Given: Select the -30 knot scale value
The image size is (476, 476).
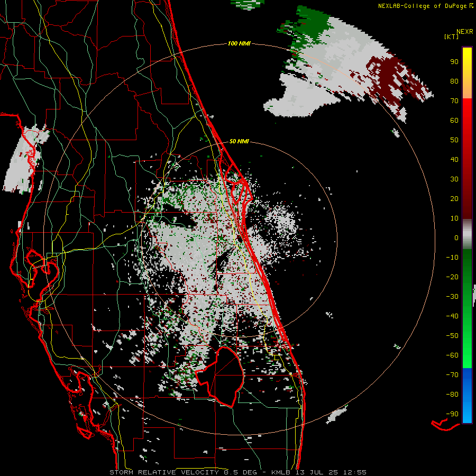Looking at the screenshot, I should pyautogui.click(x=452, y=297).
